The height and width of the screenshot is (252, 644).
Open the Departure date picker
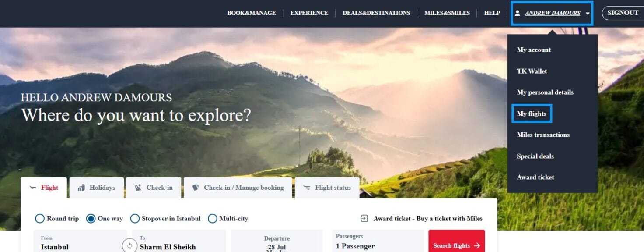pyautogui.click(x=276, y=241)
